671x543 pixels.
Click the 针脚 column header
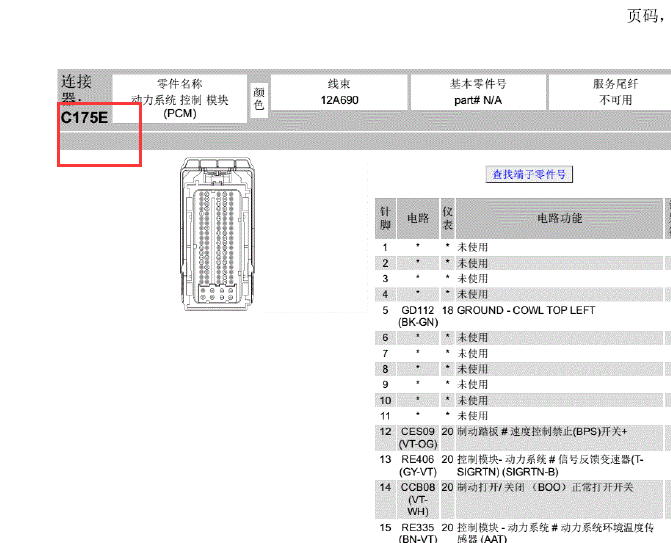coord(385,218)
